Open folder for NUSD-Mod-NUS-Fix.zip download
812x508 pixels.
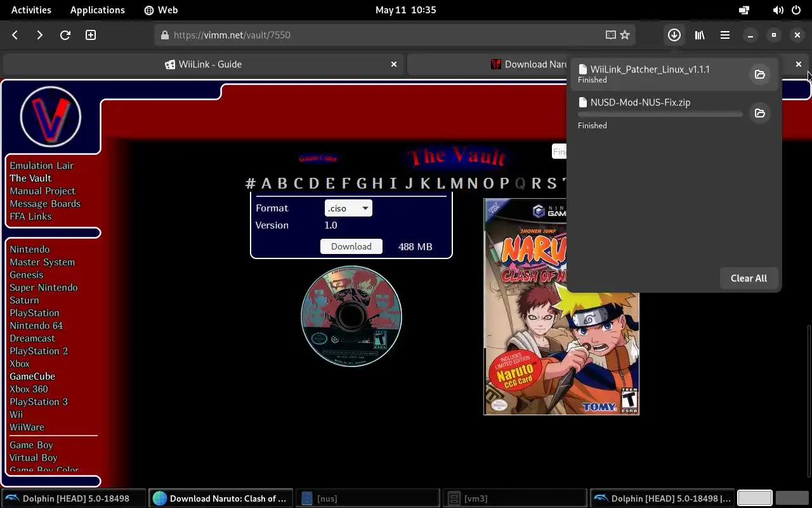[x=759, y=113]
